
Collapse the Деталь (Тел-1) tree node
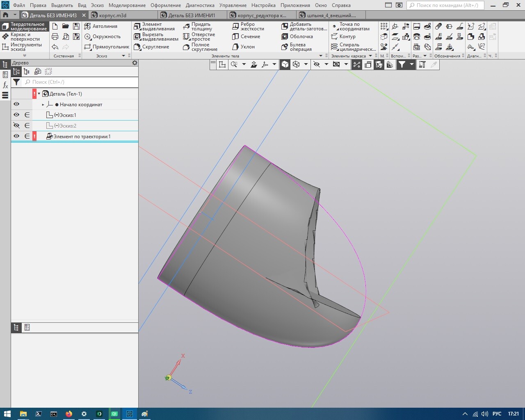coord(39,94)
